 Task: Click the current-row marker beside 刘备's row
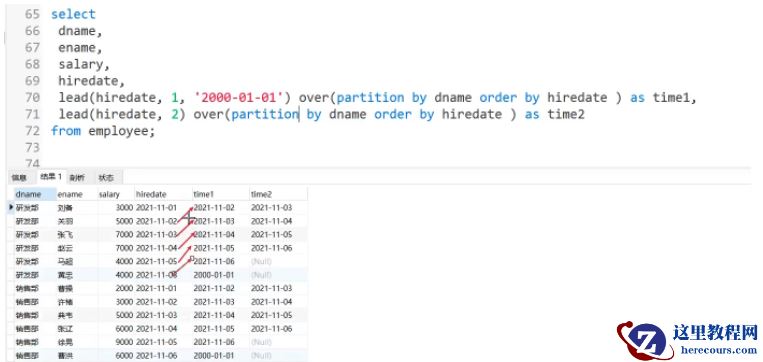11,207
